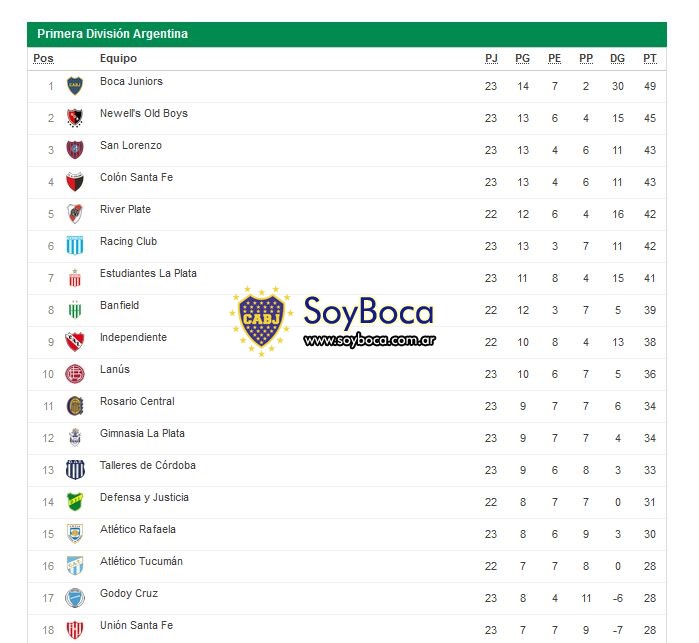Click the PJ column header

(491, 58)
